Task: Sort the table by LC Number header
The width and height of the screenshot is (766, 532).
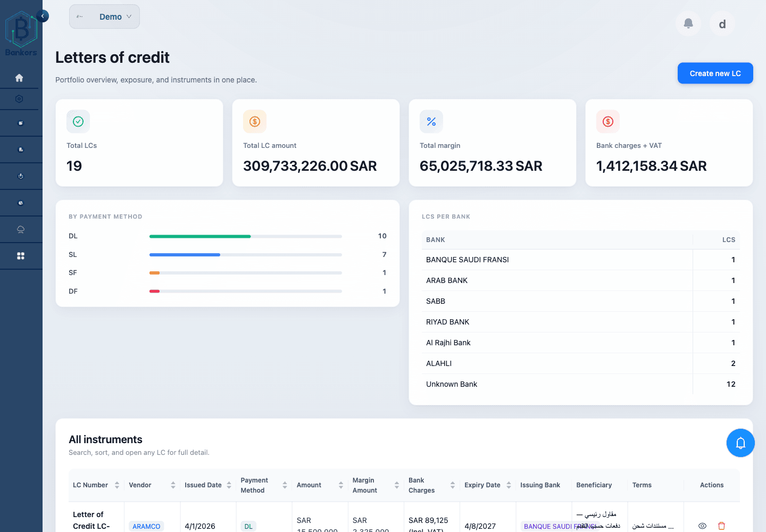Action: tap(89, 485)
